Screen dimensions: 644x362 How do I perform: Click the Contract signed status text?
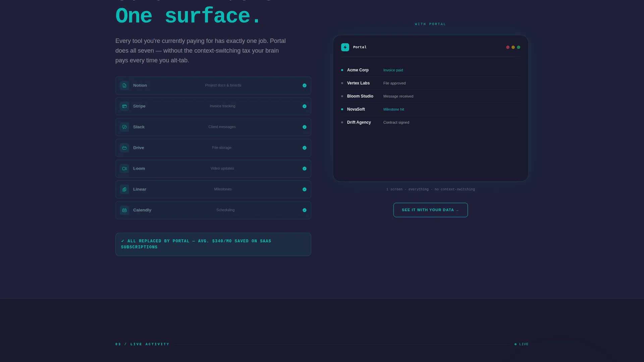coord(396,122)
